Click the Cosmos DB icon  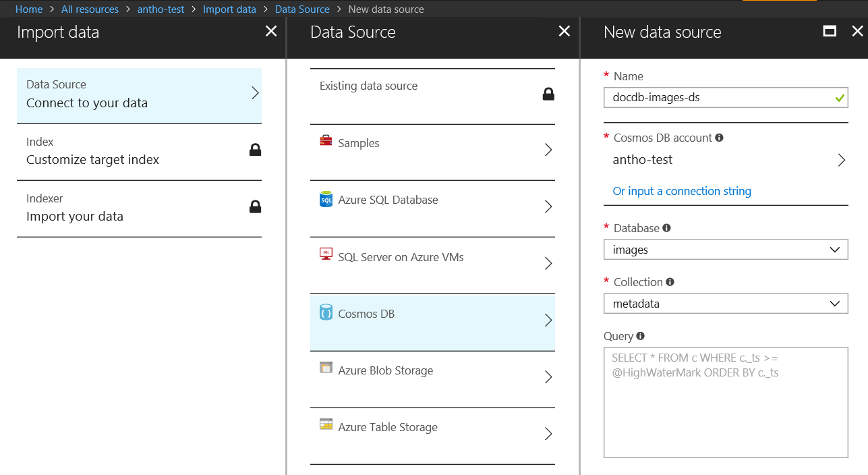point(326,312)
